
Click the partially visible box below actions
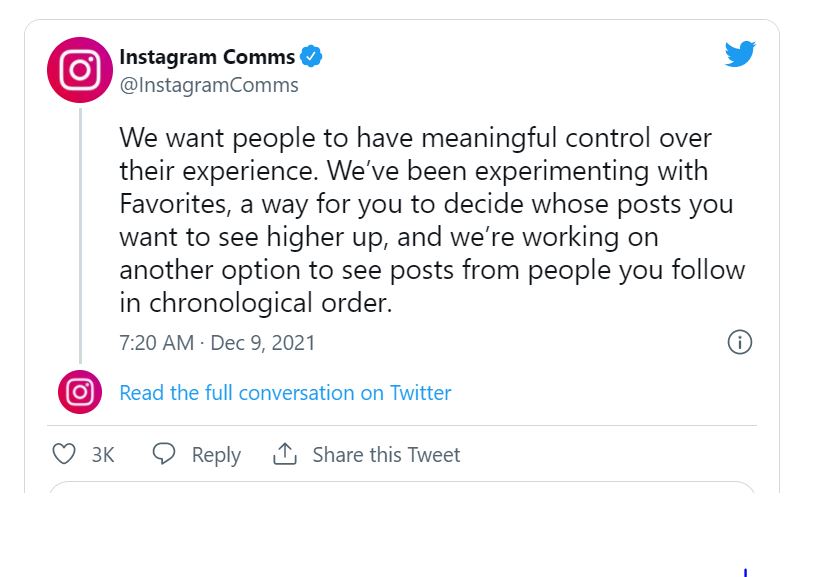[x=402, y=487]
